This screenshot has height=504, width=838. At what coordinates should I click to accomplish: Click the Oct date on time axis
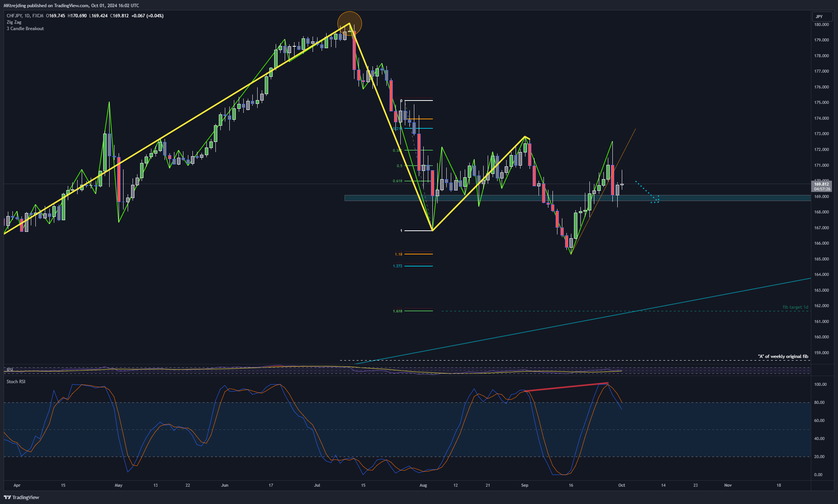(622, 485)
